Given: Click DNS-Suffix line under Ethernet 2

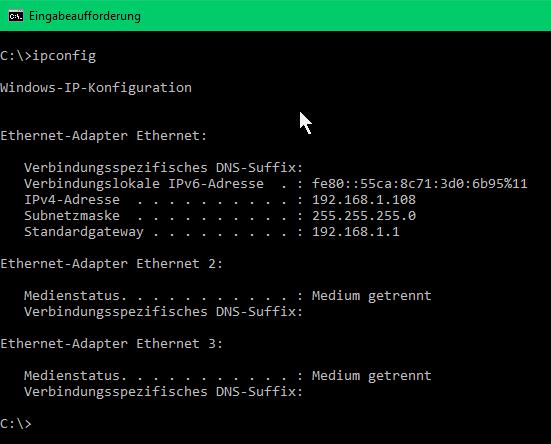Looking at the screenshot, I should tap(163, 312).
